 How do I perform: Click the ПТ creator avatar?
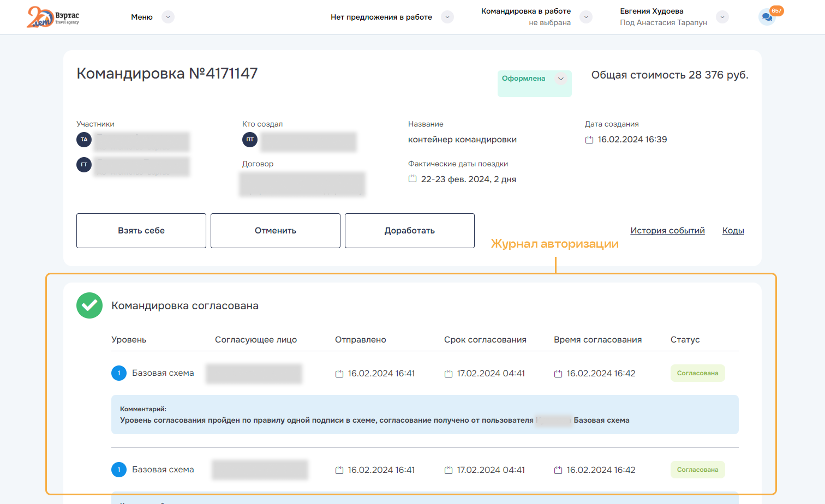(x=250, y=140)
